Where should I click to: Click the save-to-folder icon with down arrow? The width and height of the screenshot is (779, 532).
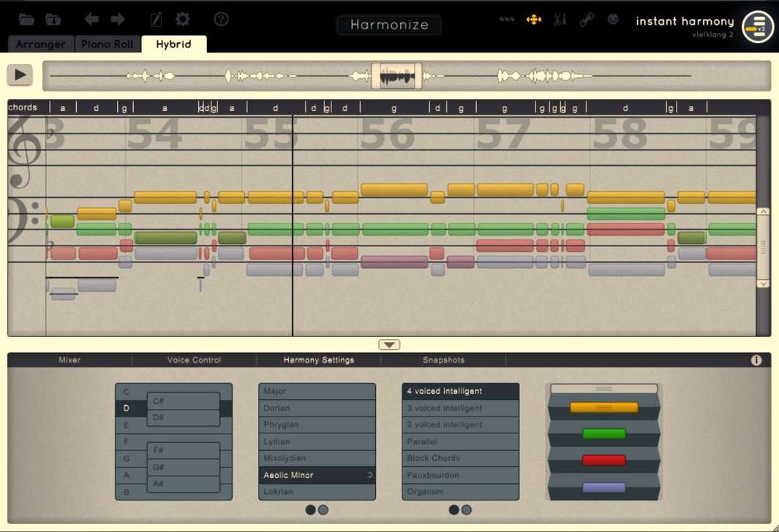click(53, 19)
